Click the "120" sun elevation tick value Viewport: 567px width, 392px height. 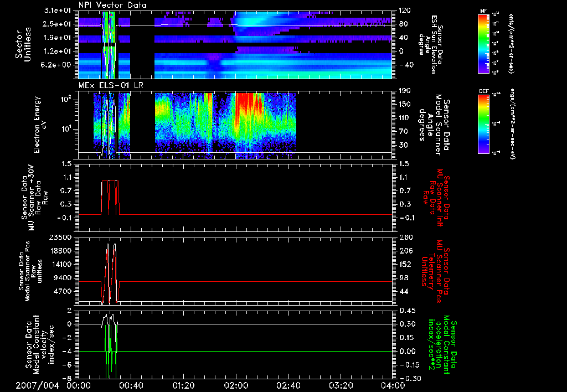405,11
